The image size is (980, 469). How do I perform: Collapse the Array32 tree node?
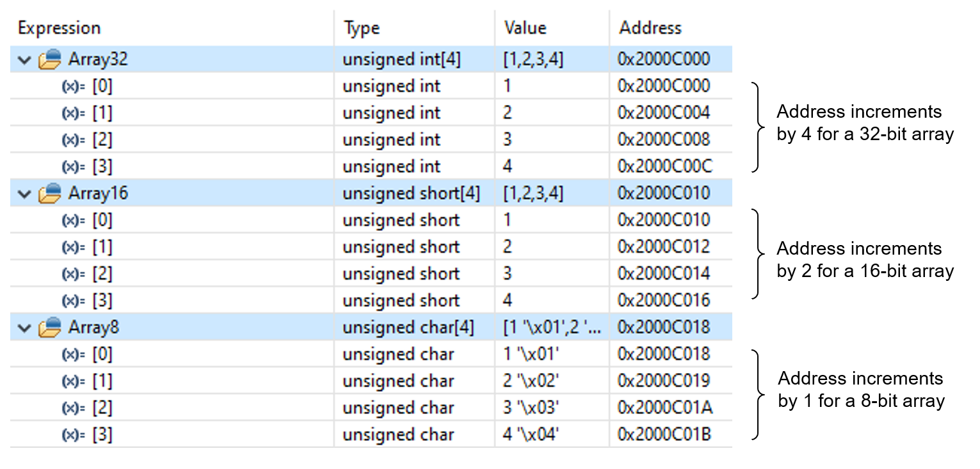coord(24,60)
